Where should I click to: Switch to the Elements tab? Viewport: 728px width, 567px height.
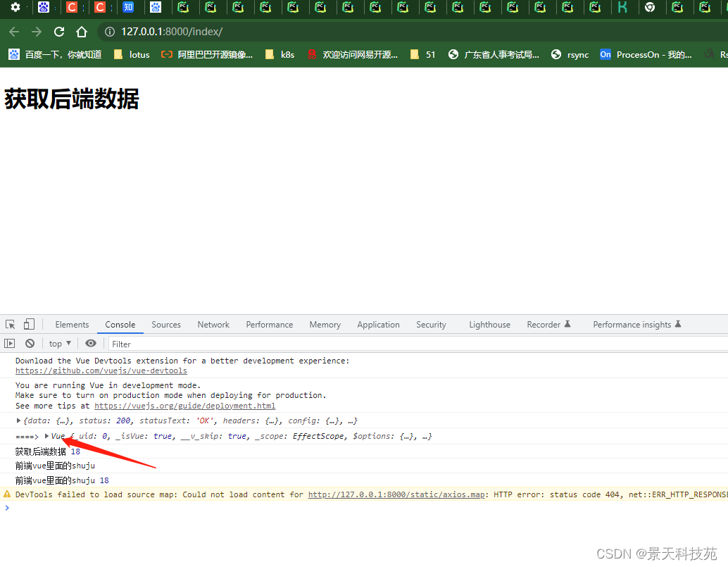tap(72, 325)
